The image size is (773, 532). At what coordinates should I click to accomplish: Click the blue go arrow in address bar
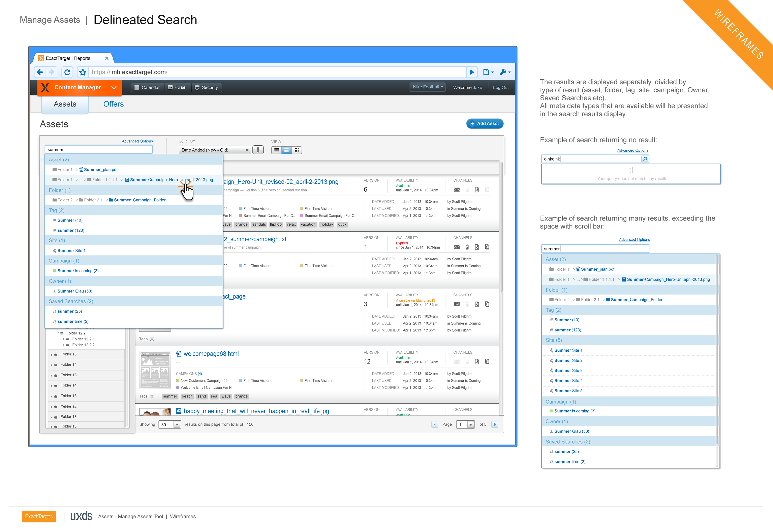472,72
